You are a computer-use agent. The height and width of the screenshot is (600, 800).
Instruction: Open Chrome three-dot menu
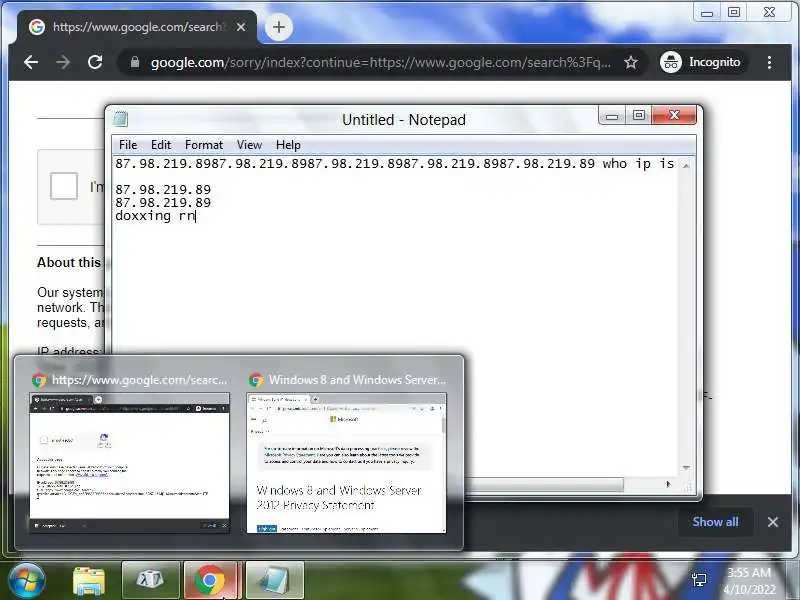tap(769, 62)
